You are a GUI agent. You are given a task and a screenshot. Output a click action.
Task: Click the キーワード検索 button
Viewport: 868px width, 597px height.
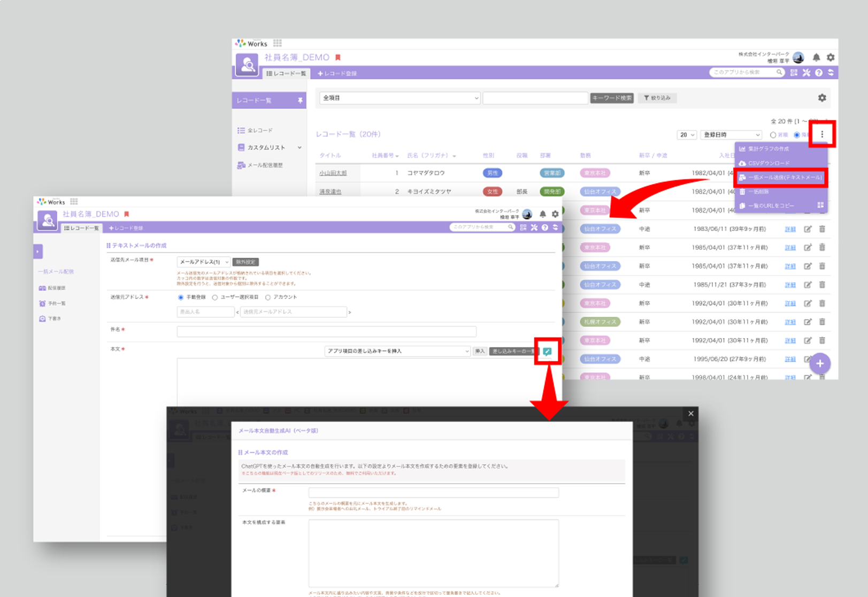click(x=612, y=98)
